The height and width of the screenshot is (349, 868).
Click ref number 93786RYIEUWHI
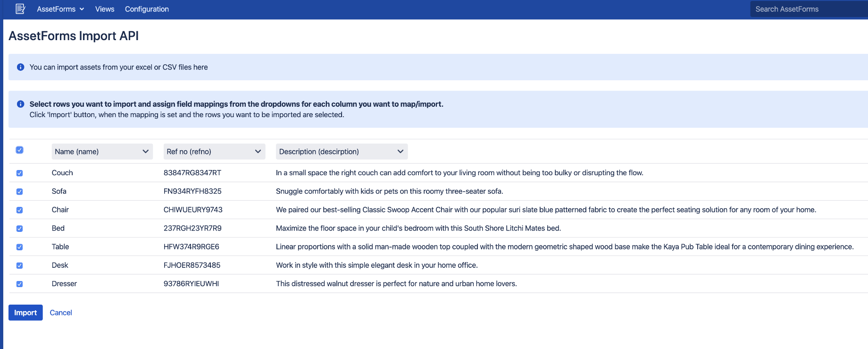tap(191, 283)
